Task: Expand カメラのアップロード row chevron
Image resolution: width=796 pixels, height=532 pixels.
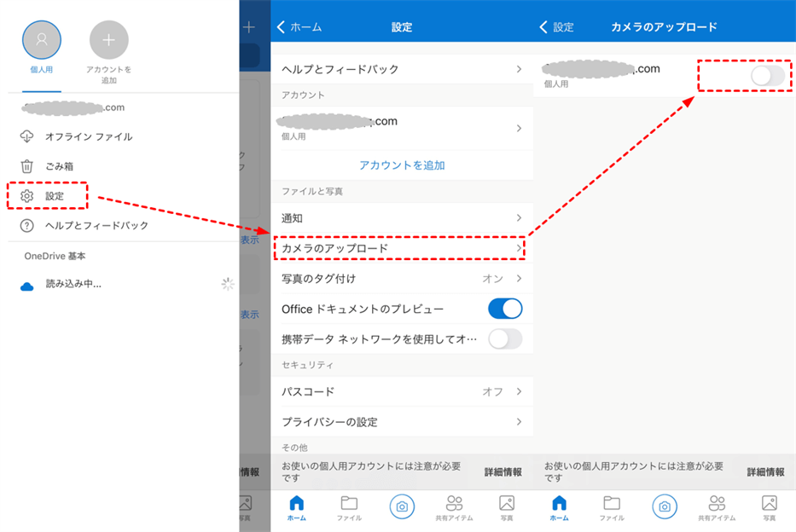Action: (519, 248)
